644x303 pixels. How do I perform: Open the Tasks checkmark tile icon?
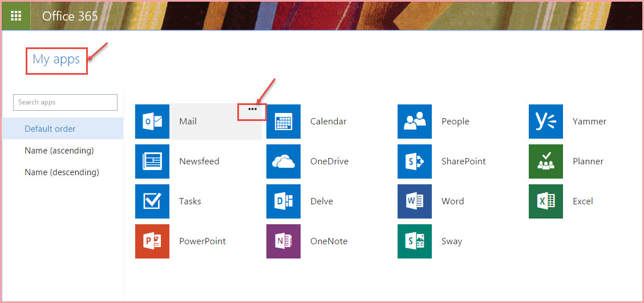coord(152,201)
